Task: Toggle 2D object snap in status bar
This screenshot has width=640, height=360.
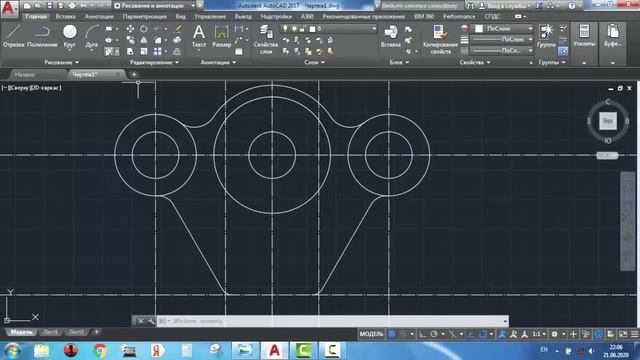Action: (x=483, y=334)
